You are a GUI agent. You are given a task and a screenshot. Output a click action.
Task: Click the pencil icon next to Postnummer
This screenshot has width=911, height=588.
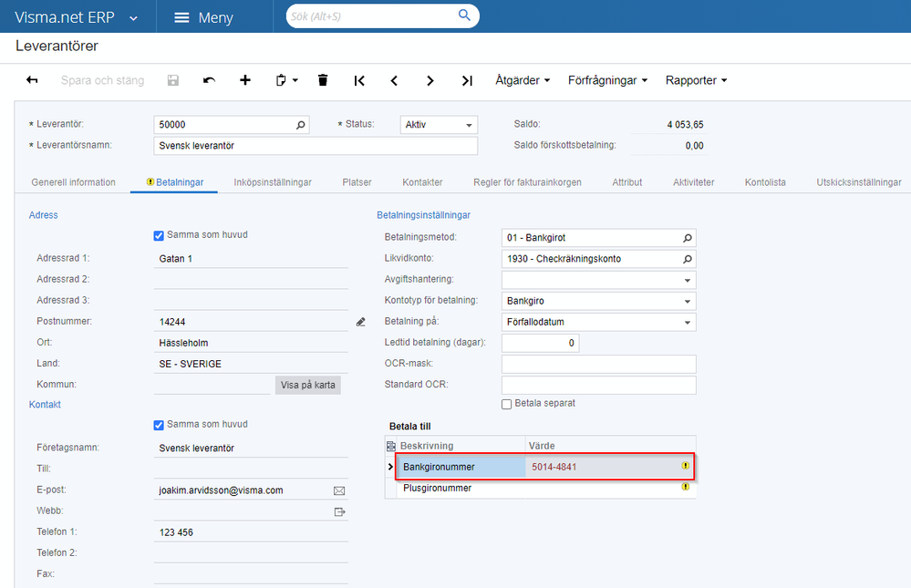point(361,322)
